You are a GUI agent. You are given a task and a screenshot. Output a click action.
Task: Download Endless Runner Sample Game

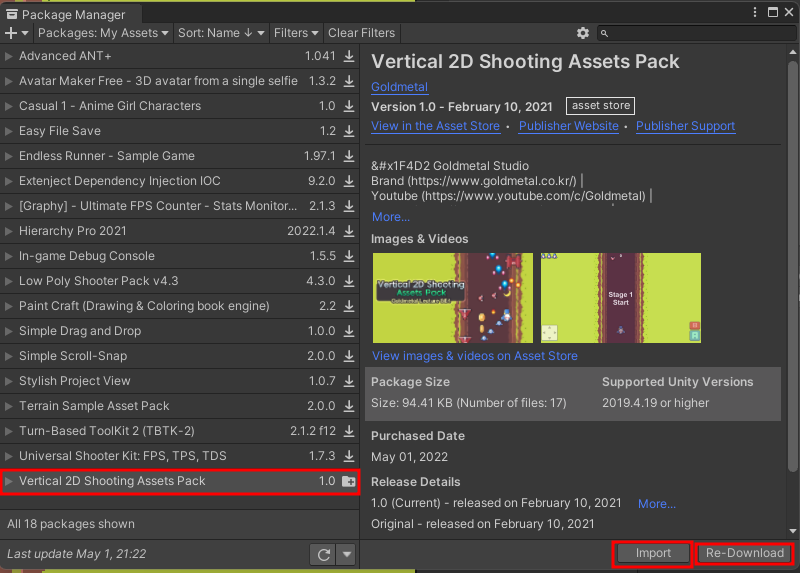tap(349, 156)
